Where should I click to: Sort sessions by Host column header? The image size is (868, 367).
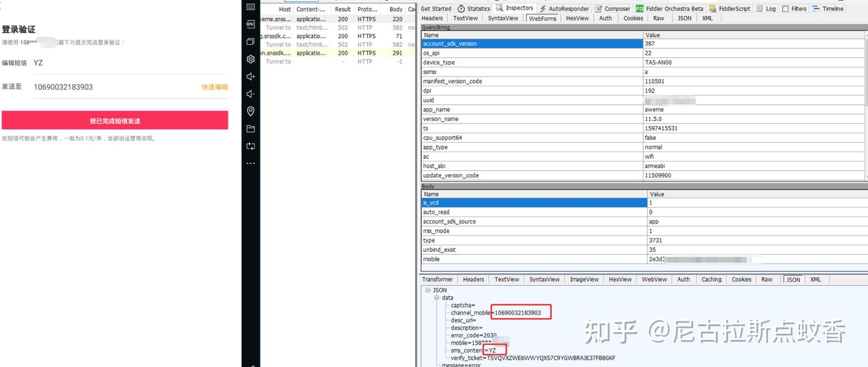click(285, 9)
